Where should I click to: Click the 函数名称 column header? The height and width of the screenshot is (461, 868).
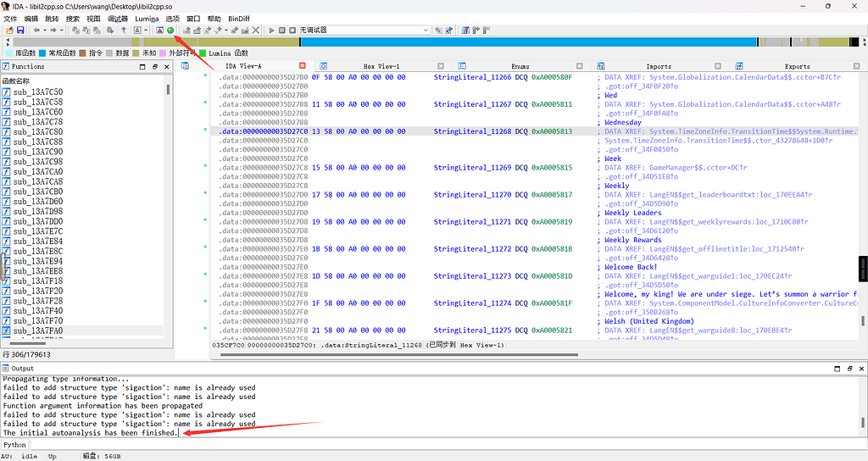click(16, 81)
